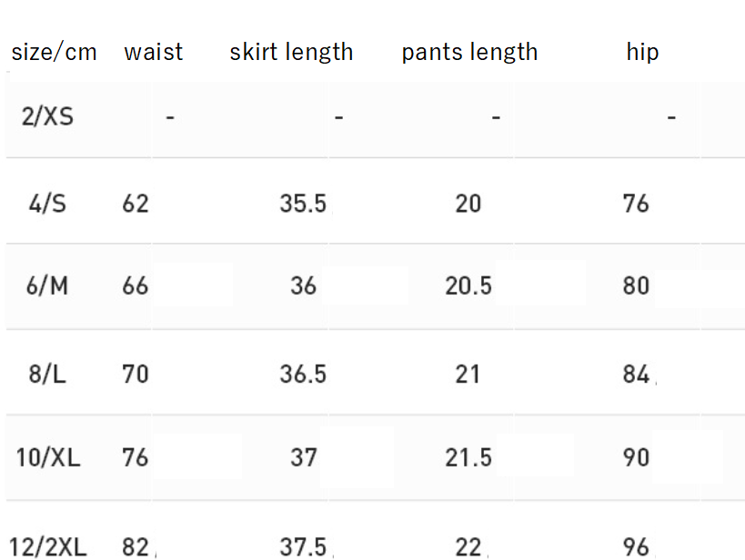This screenshot has width=745, height=560.
Task: Click the "size/cm" column header
Action: pos(54,52)
